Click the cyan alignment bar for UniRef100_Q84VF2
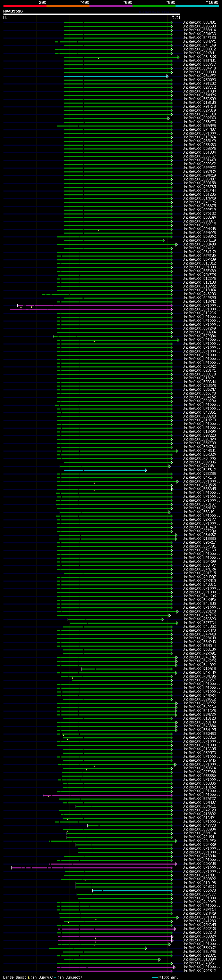 116,76
